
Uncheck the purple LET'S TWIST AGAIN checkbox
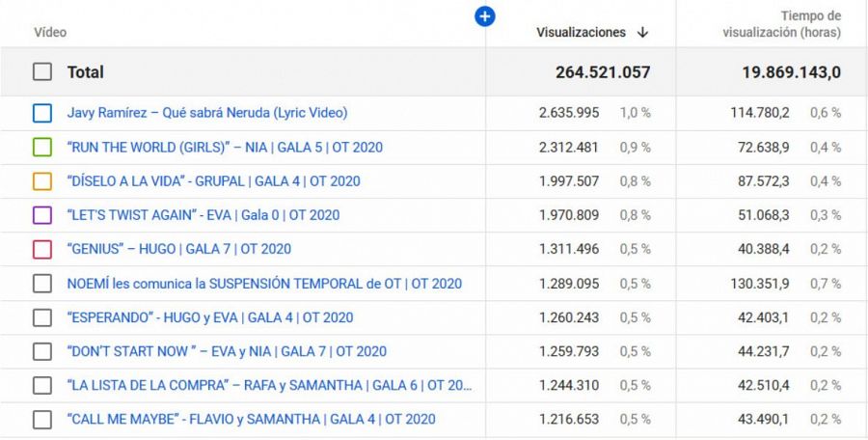coord(42,215)
